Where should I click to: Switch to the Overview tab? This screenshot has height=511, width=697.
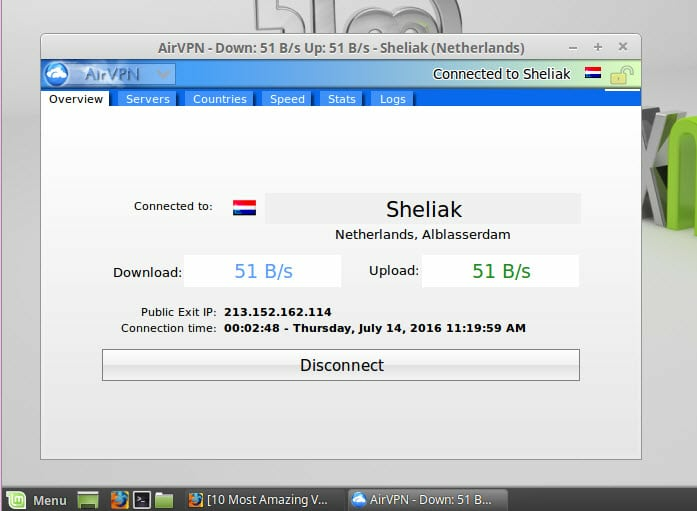click(76, 99)
